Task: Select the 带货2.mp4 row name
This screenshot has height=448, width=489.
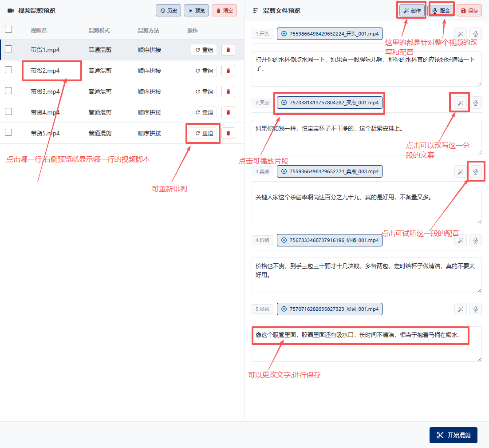Action: click(45, 71)
